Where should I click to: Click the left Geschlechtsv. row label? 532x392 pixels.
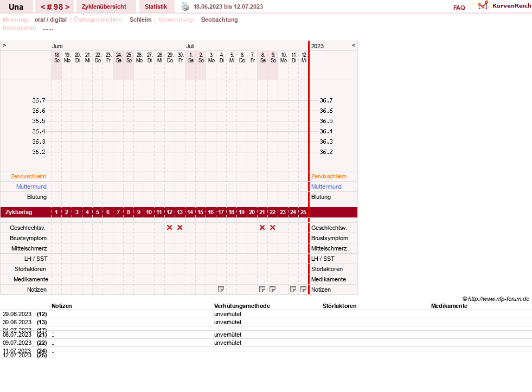28,228
